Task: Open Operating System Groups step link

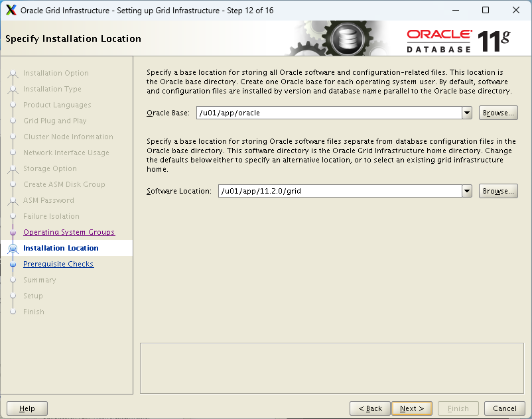Action: point(69,232)
